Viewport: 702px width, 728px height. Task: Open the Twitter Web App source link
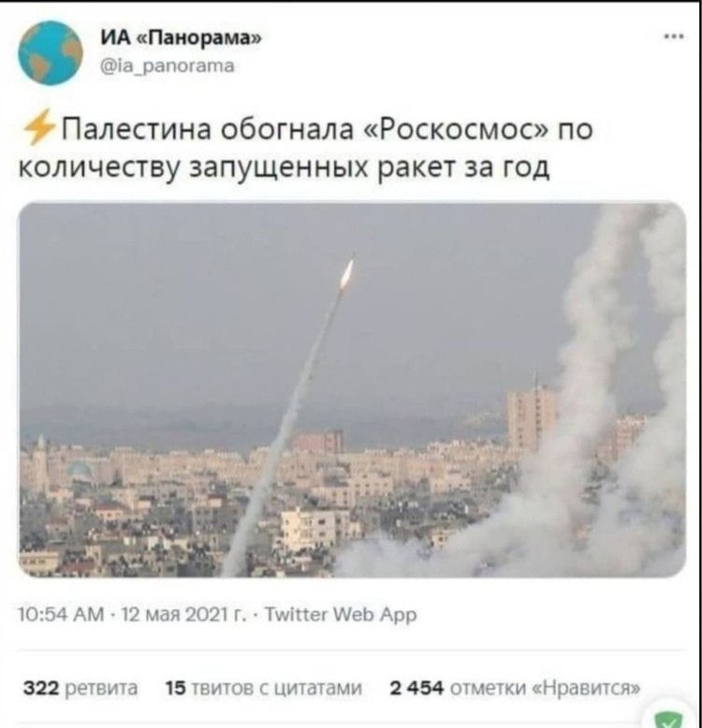[x=341, y=615]
